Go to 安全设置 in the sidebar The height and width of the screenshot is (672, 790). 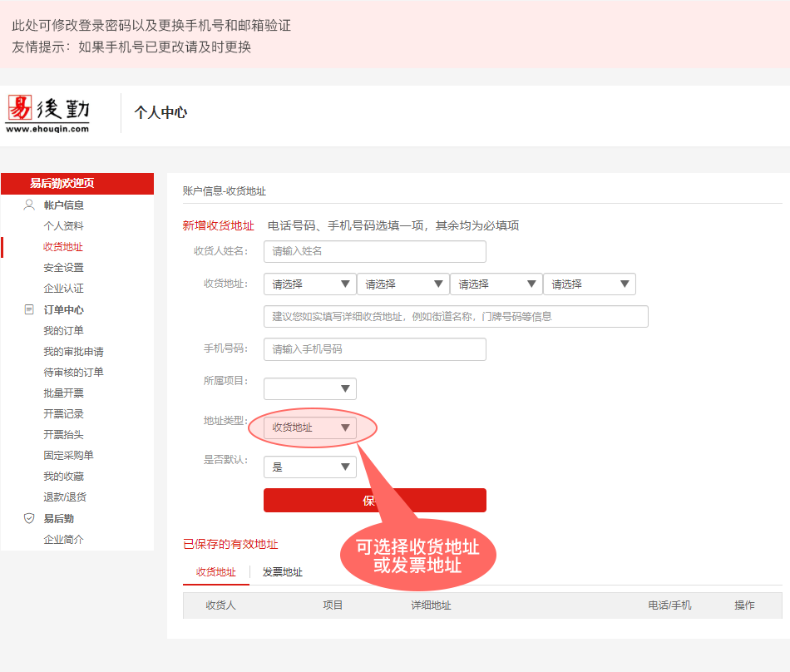point(63,268)
